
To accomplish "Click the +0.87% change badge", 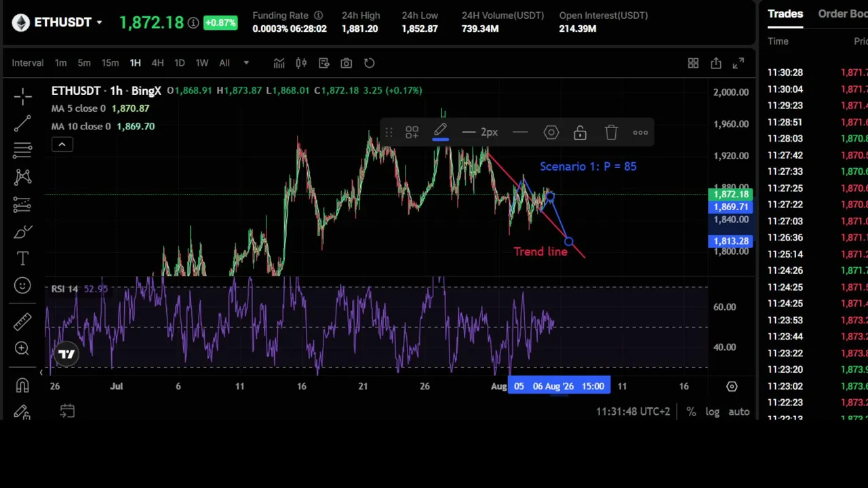I will coord(220,23).
